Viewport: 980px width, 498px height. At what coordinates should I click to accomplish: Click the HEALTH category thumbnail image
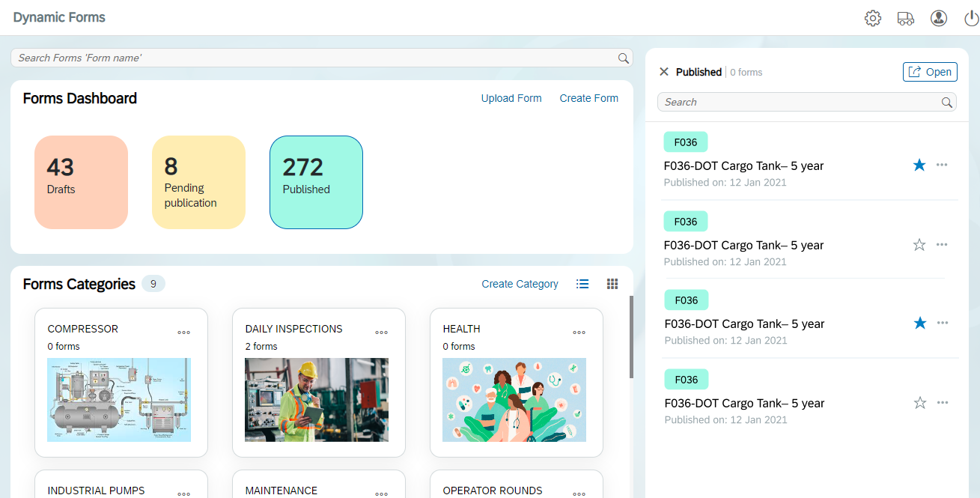click(x=514, y=399)
